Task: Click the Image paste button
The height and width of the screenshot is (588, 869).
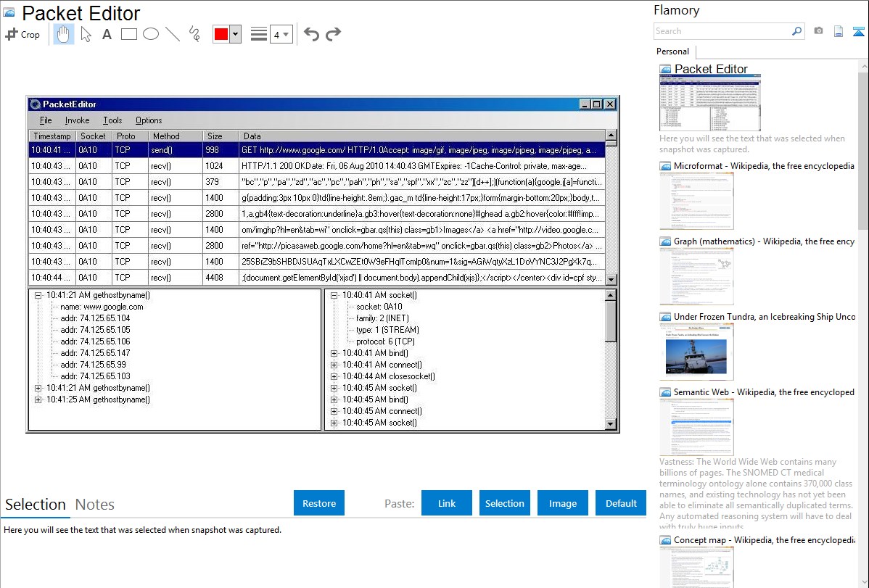Action: click(x=562, y=503)
